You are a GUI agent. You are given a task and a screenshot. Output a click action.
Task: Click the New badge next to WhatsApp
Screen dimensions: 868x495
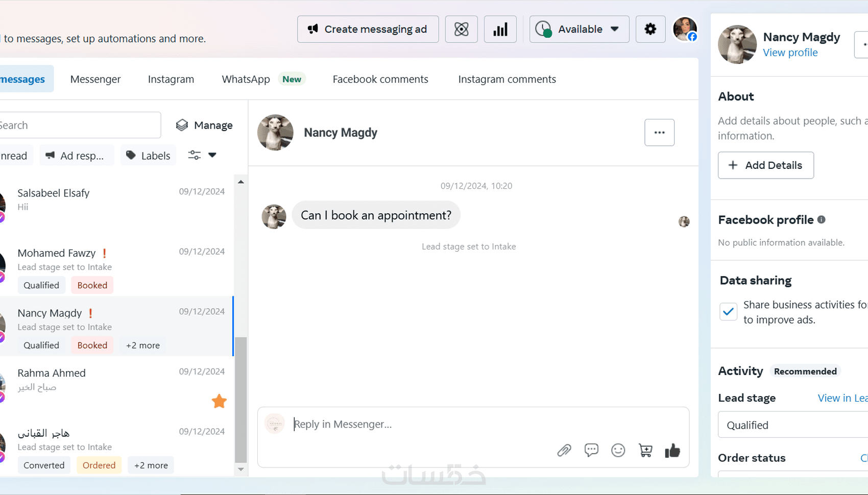[292, 79]
